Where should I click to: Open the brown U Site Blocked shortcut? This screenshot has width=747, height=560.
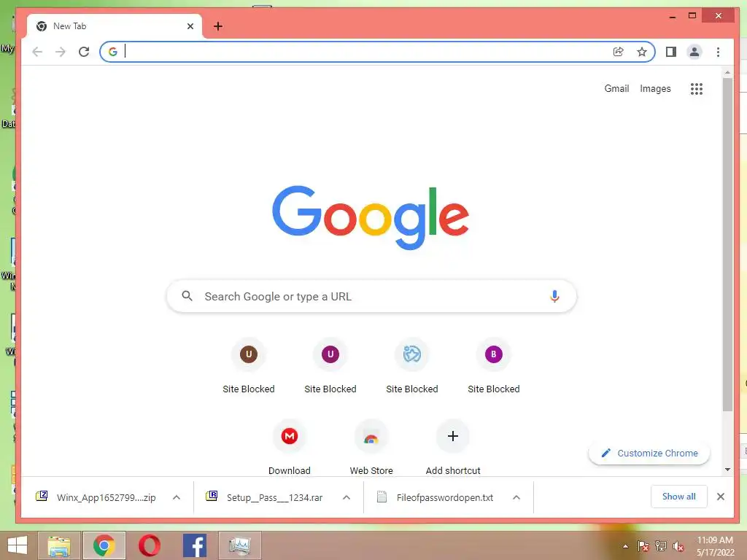pyautogui.click(x=249, y=354)
